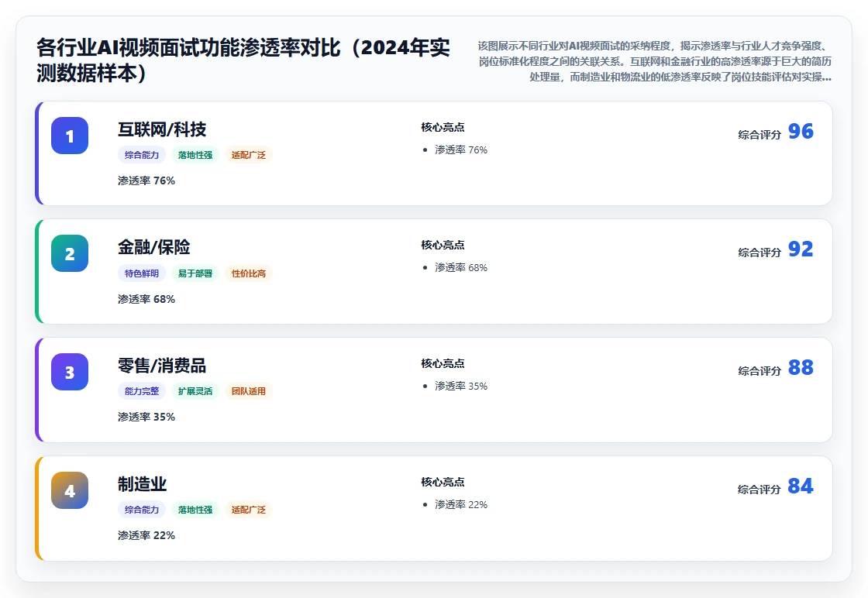Click the 综合评分 label beside 84
This screenshot has width=868, height=598.
click(x=759, y=489)
